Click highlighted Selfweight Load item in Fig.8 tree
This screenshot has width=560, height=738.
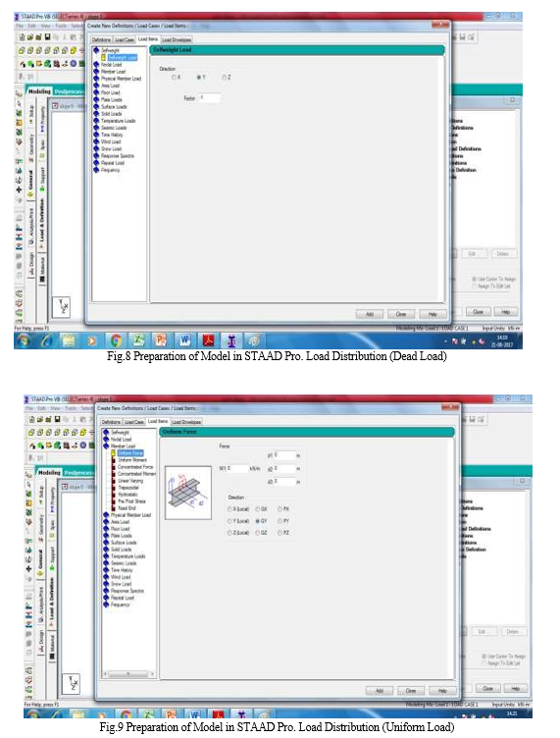(x=123, y=58)
